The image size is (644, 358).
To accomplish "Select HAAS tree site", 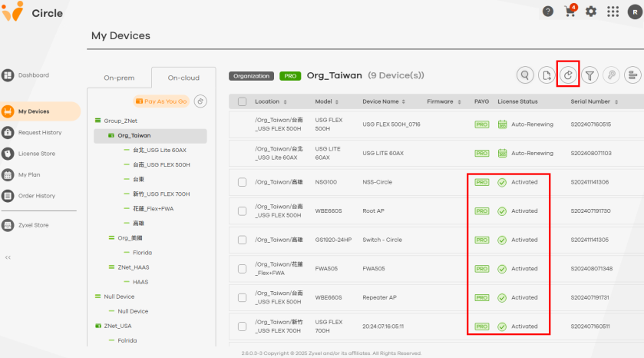I will [x=140, y=282].
